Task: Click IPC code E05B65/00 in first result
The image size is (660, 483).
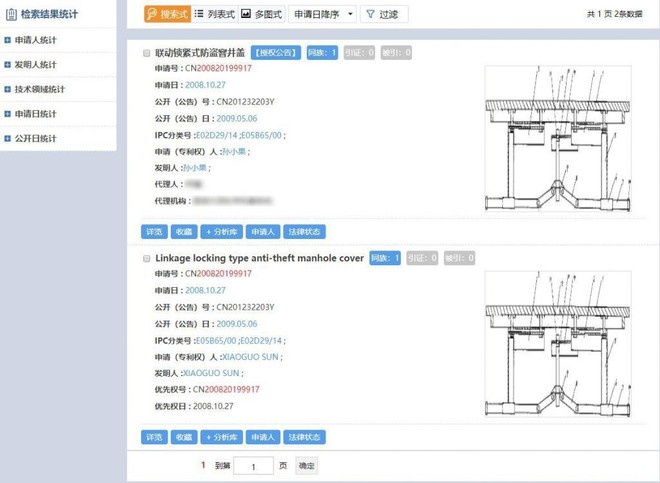Action: point(261,135)
